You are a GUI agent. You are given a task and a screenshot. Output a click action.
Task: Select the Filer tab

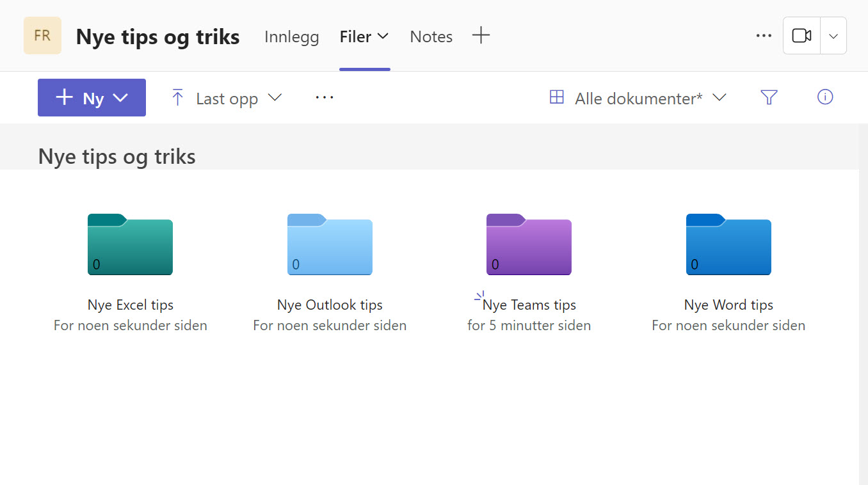coord(364,36)
